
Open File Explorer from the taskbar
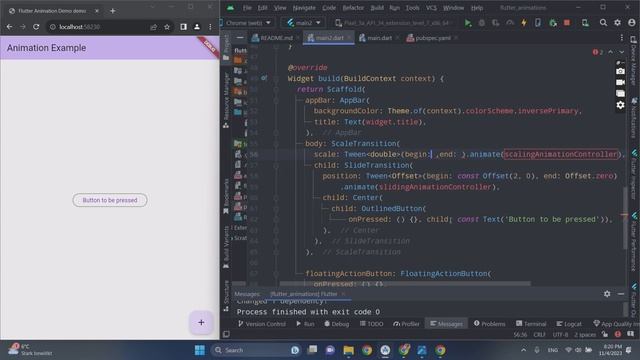point(349,350)
